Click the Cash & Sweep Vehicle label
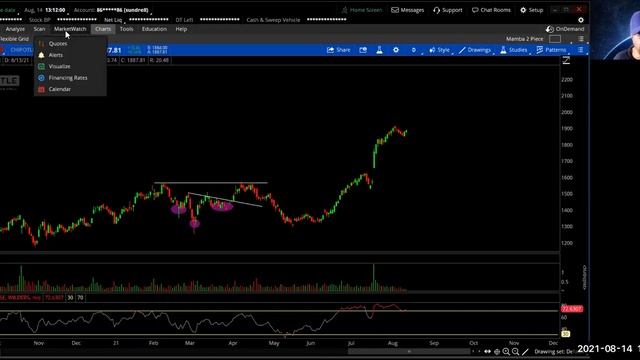The image size is (640, 360). tap(273, 20)
